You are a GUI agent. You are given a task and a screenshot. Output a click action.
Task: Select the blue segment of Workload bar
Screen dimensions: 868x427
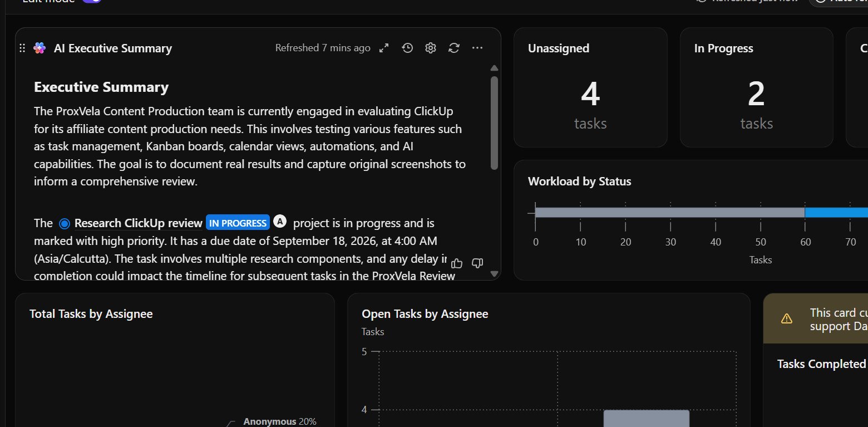point(836,212)
